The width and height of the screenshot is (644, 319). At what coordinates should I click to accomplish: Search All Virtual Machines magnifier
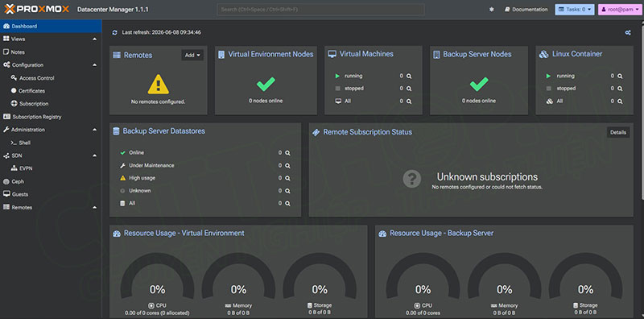(409, 101)
